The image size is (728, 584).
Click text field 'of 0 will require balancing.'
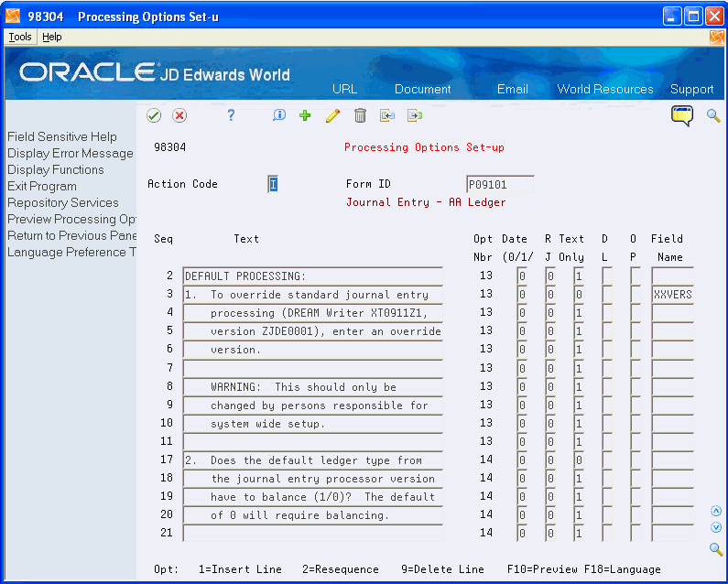pos(313,515)
